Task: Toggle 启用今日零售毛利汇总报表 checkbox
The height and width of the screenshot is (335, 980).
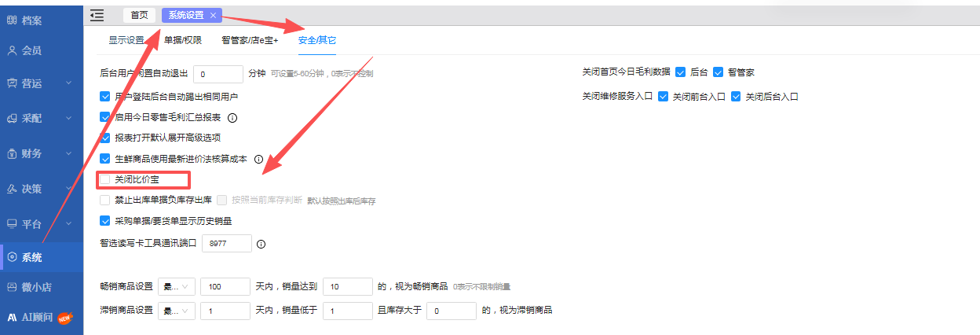Action: point(105,117)
